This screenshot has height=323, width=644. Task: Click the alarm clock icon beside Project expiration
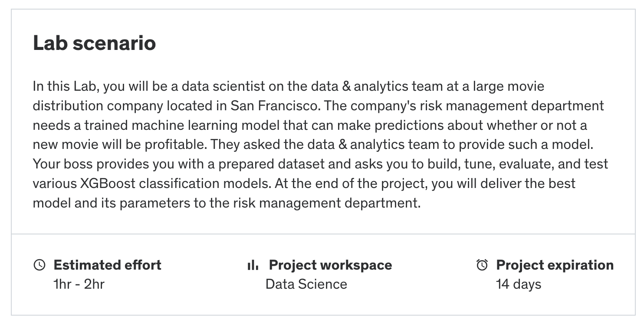pos(482,265)
